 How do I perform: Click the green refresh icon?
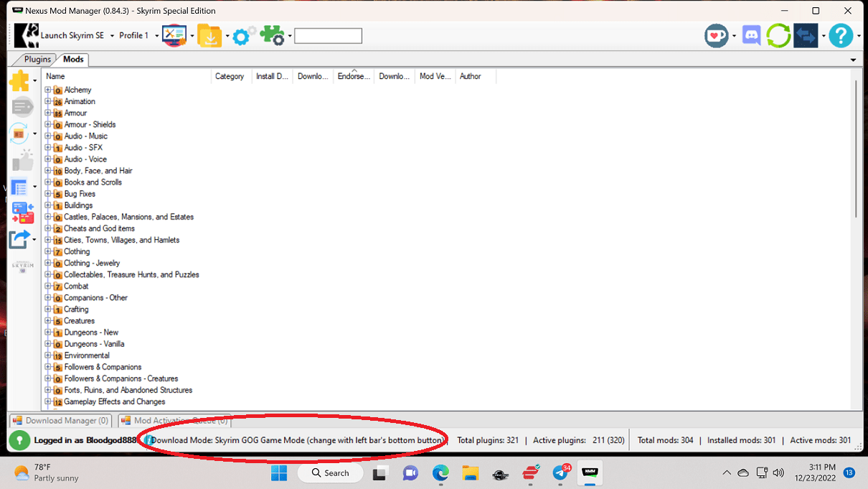pos(778,35)
